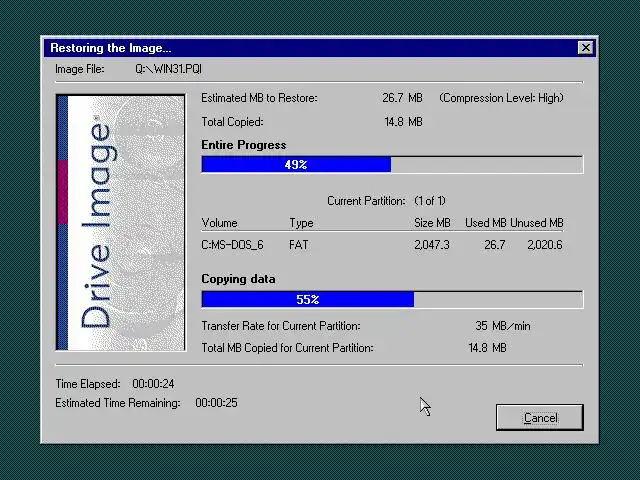Click the Entire Progress bar at 49%
This screenshot has height=480, width=640.
click(392, 164)
